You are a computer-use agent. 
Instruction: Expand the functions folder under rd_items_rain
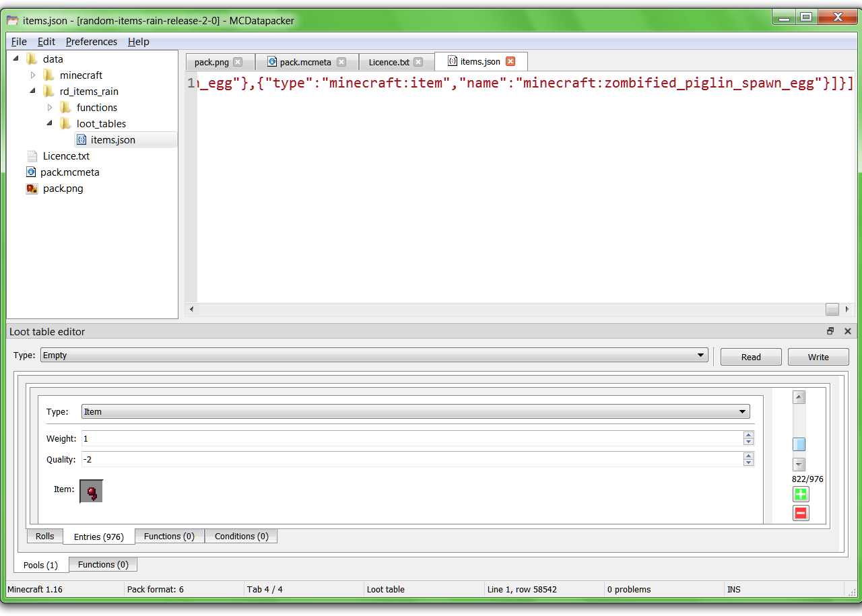pyautogui.click(x=51, y=107)
